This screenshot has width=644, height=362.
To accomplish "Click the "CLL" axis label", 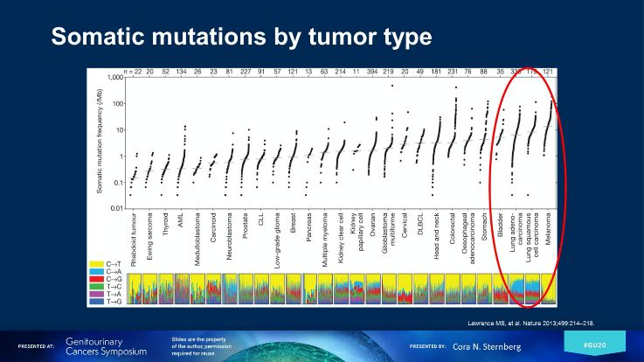I will 260,219.
